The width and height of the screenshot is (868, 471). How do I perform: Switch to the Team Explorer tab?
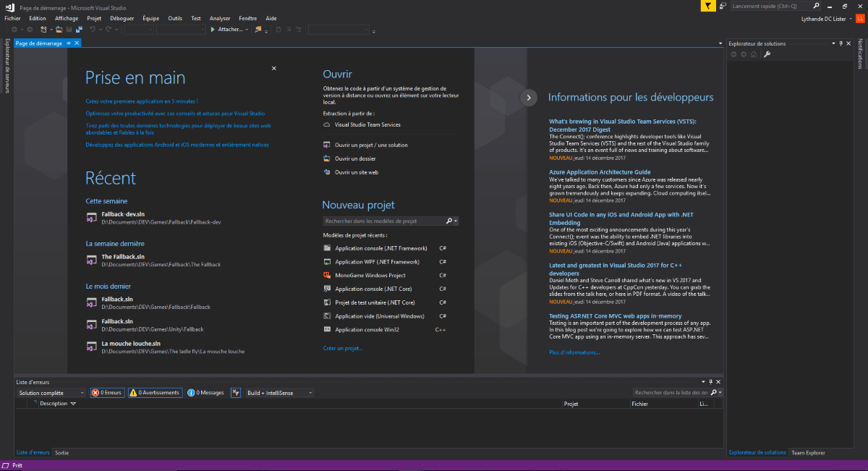click(808, 453)
